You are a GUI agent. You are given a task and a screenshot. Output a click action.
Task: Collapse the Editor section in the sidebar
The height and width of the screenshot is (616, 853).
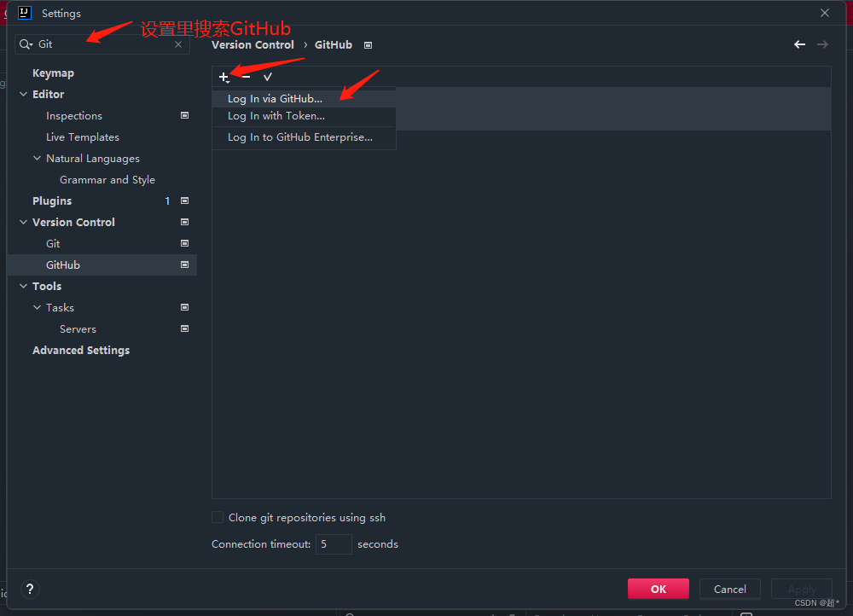coord(24,94)
